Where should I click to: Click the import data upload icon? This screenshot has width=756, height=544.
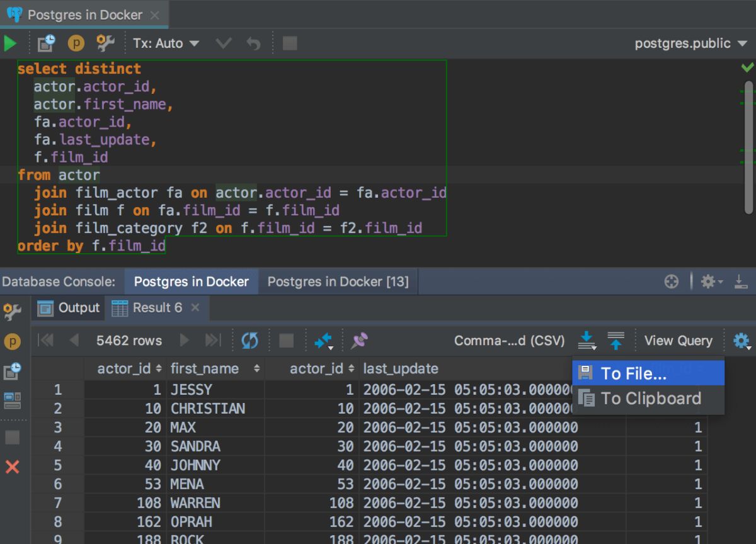[x=616, y=341]
